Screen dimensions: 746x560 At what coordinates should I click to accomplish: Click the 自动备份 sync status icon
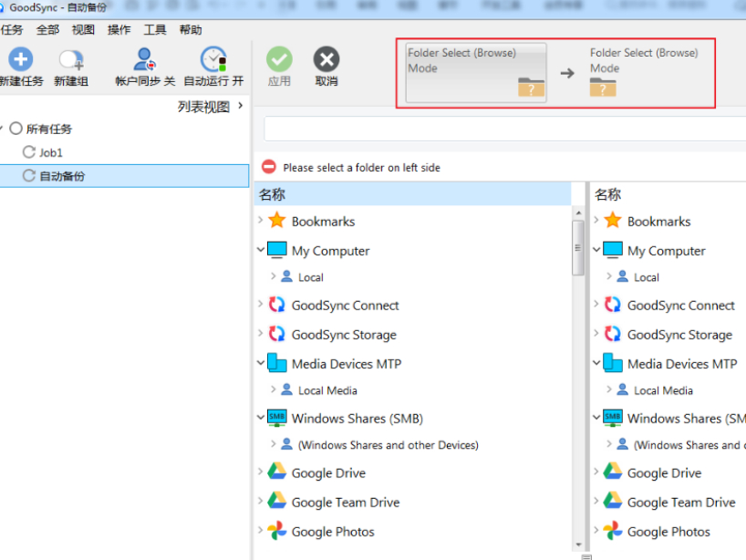[x=29, y=175]
